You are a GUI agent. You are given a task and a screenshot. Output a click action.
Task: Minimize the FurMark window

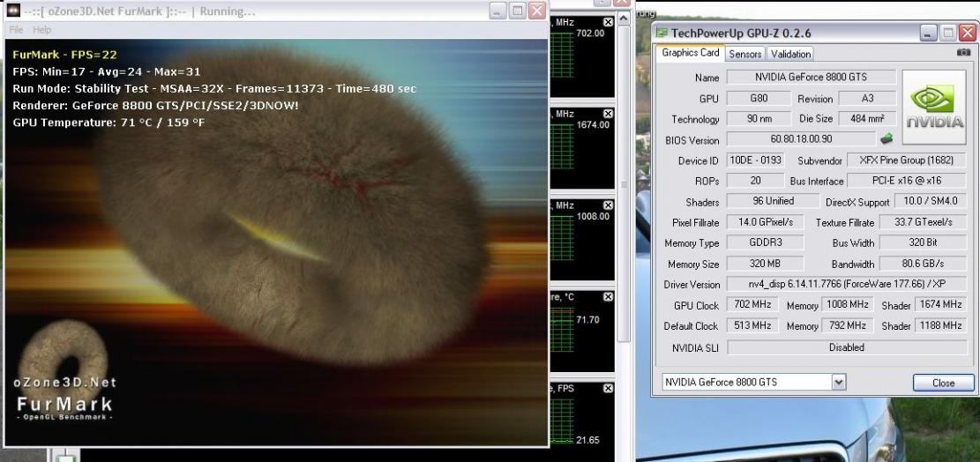point(498,11)
